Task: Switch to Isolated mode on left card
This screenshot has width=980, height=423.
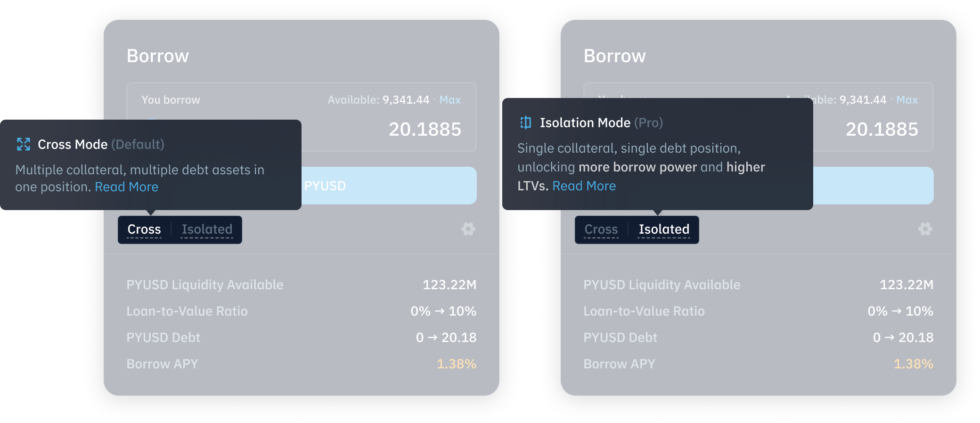Action: point(207,229)
